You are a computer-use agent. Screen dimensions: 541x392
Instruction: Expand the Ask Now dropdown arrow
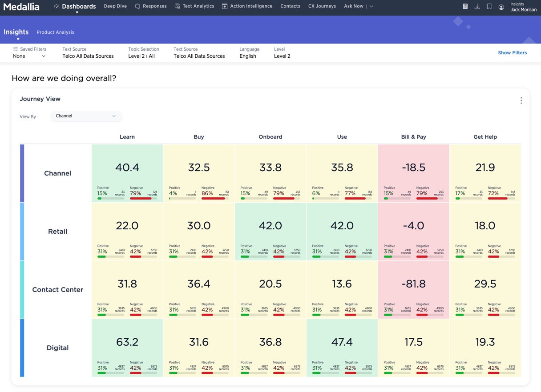point(371,7)
